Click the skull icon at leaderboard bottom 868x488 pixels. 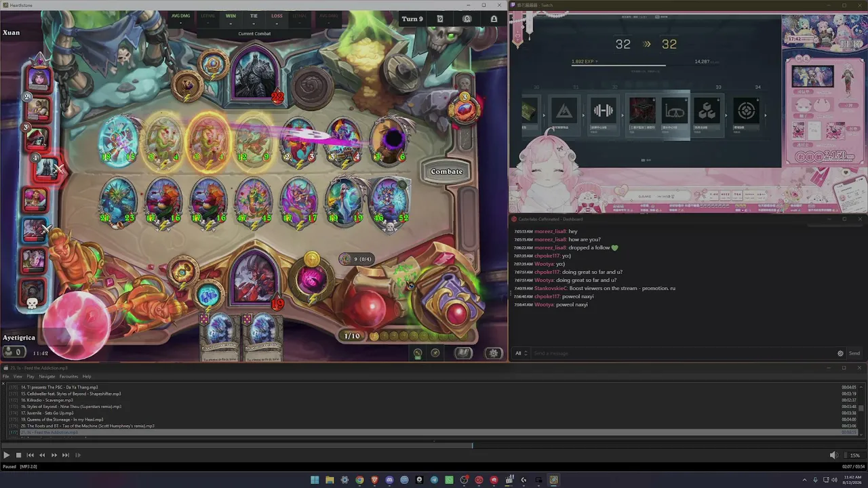[x=32, y=302]
